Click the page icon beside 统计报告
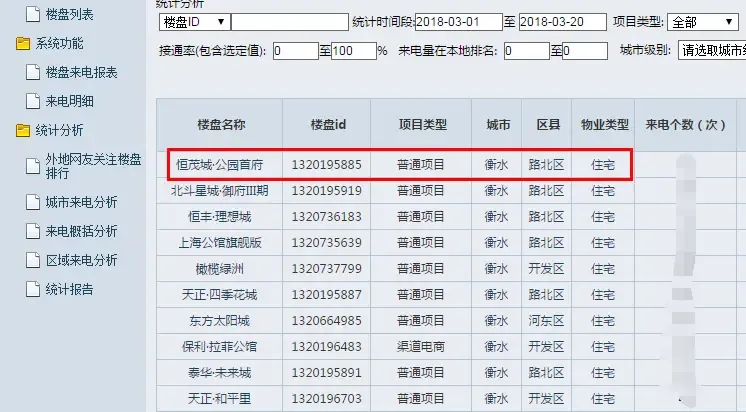 (33, 290)
